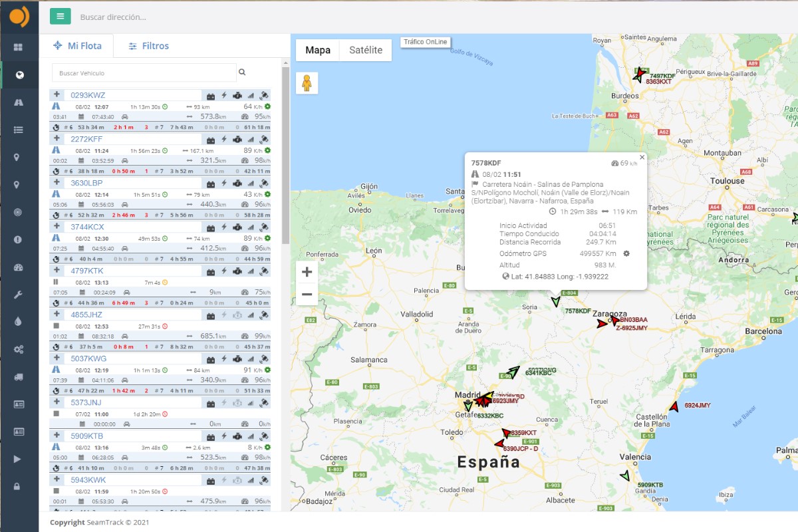Expand the 5909KTB vehicle details

57,436
